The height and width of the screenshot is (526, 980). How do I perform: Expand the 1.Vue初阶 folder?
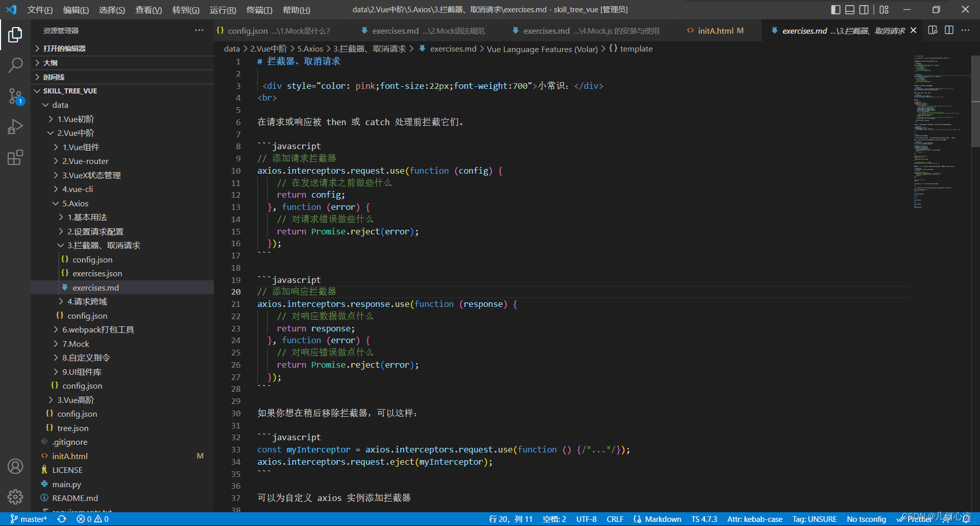click(122, 119)
